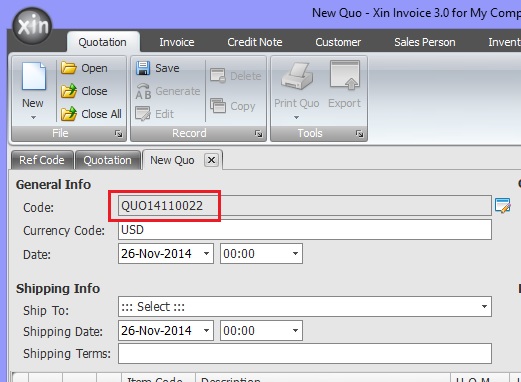Open the Credit Note ribbon tab

click(x=255, y=42)
